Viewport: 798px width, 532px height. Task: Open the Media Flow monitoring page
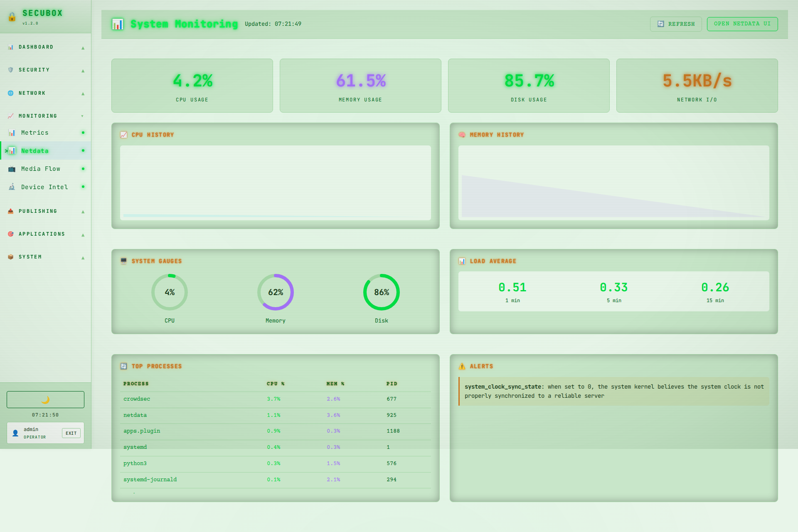[40, 169]
